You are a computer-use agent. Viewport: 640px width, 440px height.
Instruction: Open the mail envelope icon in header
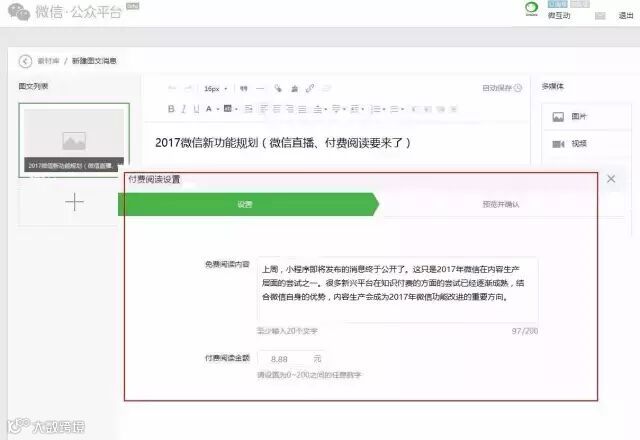[600, 16]
